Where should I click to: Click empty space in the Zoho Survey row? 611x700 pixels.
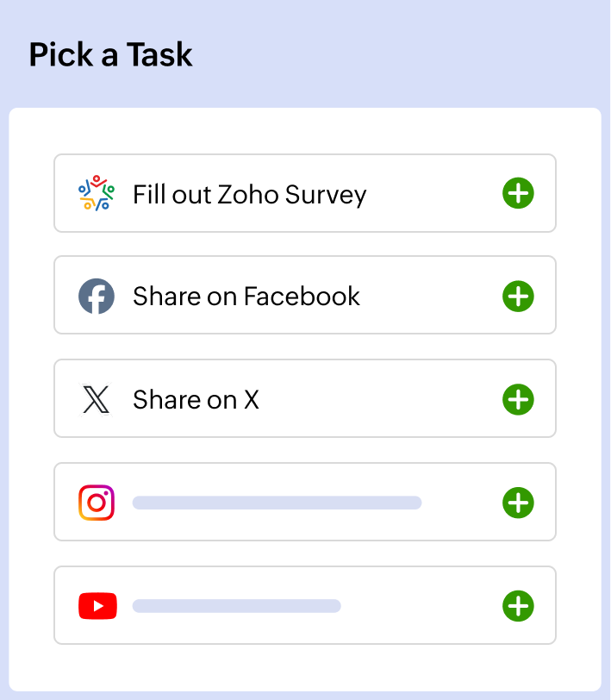(x=431, y=193)
